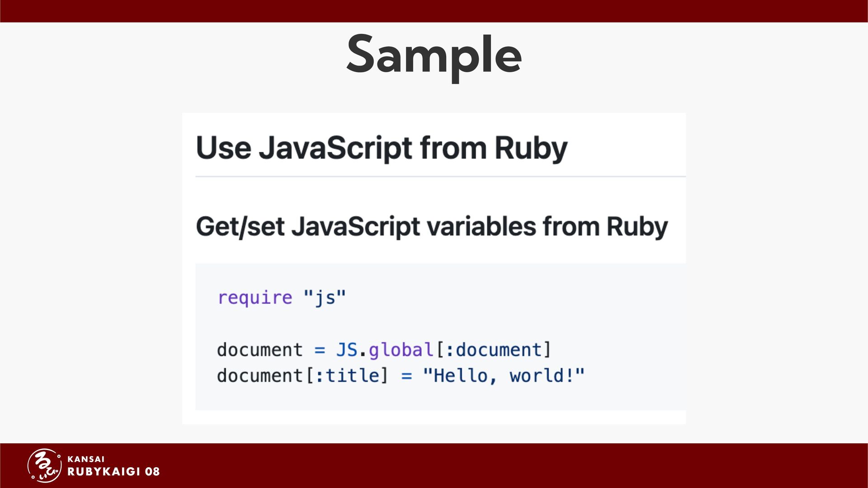Image resolution: width=868 pixels, height=488 pixels.
Task: Click 'KANSAI' text in footer
Action: click(86, 459)
